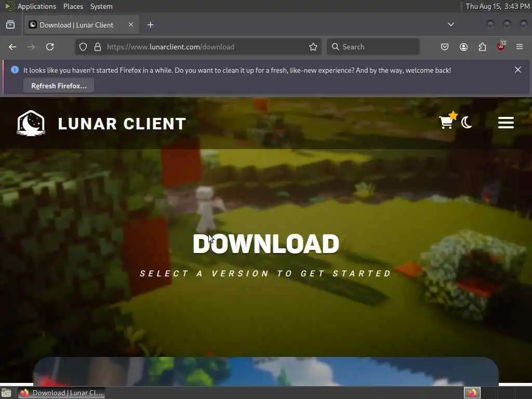The image size is (532, 399).
Task: Click the Firefox workspace switcher thumbnail
Action: [472, 393]
